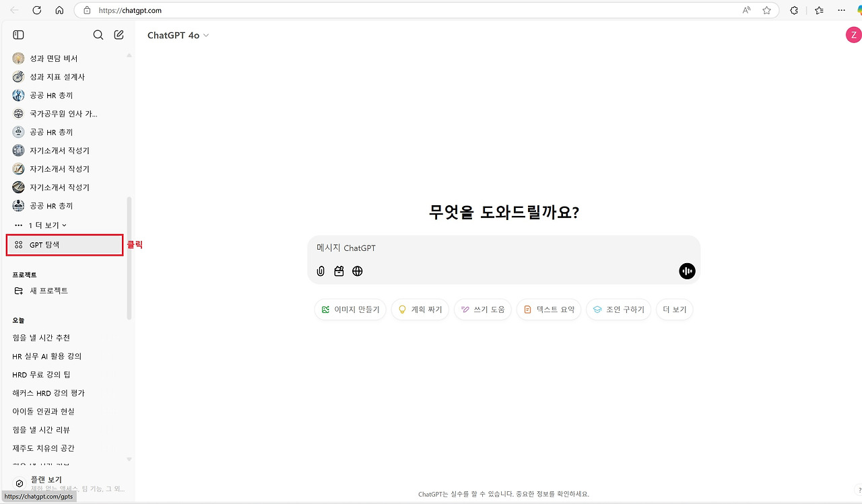This screenshot has height=504, width=862.
Task: Click the 프로젝트 section heading
Action: click(24, 275)
